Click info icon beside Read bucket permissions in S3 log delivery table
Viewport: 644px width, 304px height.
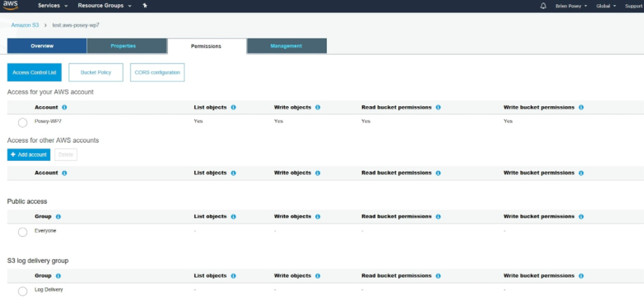click(x=438, y=276)
